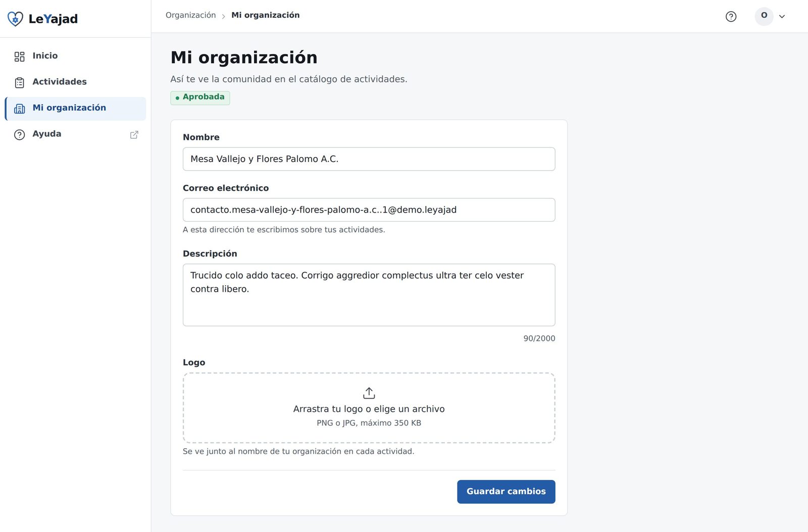Click the Organización breadcrumb link
Viewport: 808px width, 532px height.
click(191, 15)
